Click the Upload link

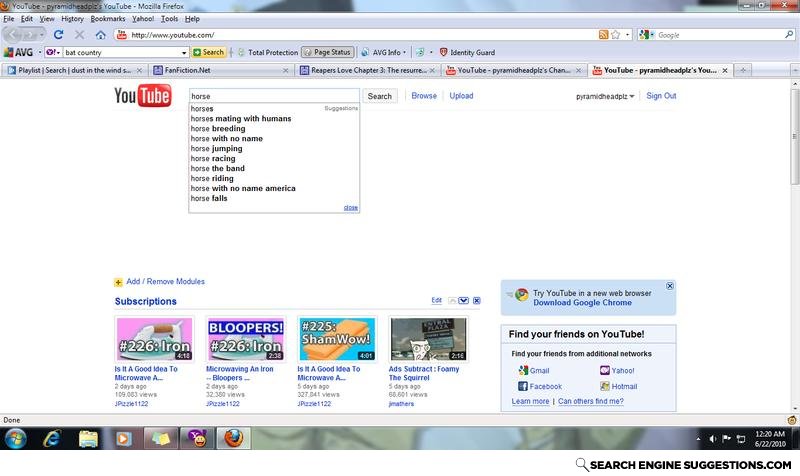tap(461, 95)
